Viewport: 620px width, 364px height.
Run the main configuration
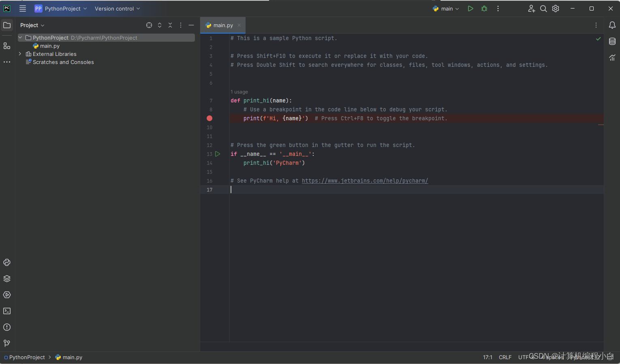[x=470, y=9]
